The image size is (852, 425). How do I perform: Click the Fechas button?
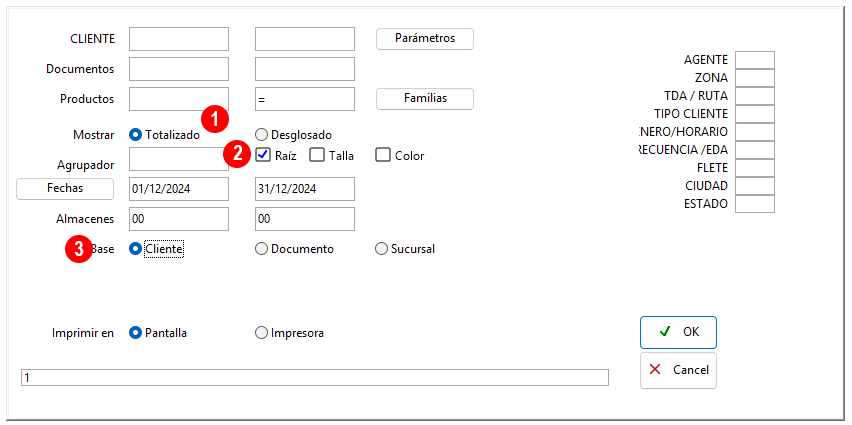point(65,189)
